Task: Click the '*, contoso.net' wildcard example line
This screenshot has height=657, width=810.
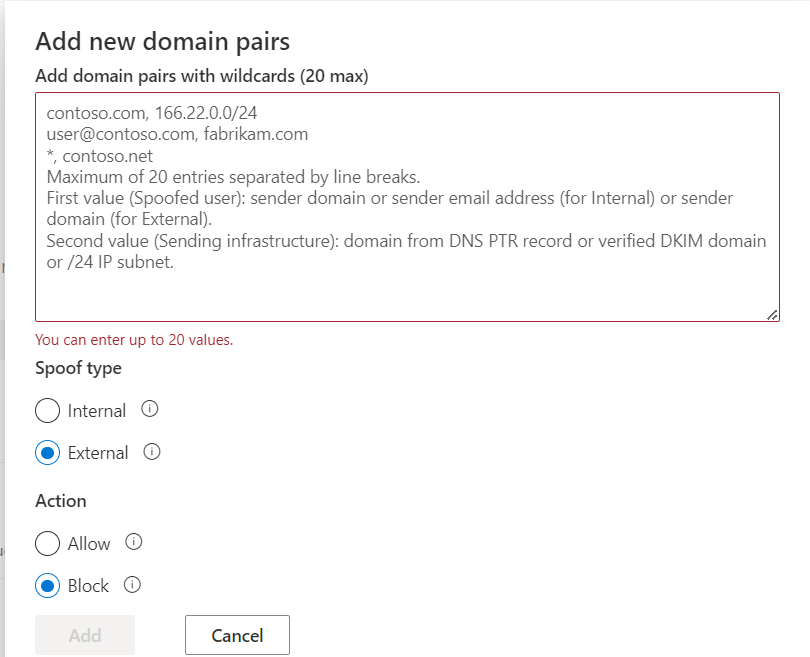Action: [99, 155]
